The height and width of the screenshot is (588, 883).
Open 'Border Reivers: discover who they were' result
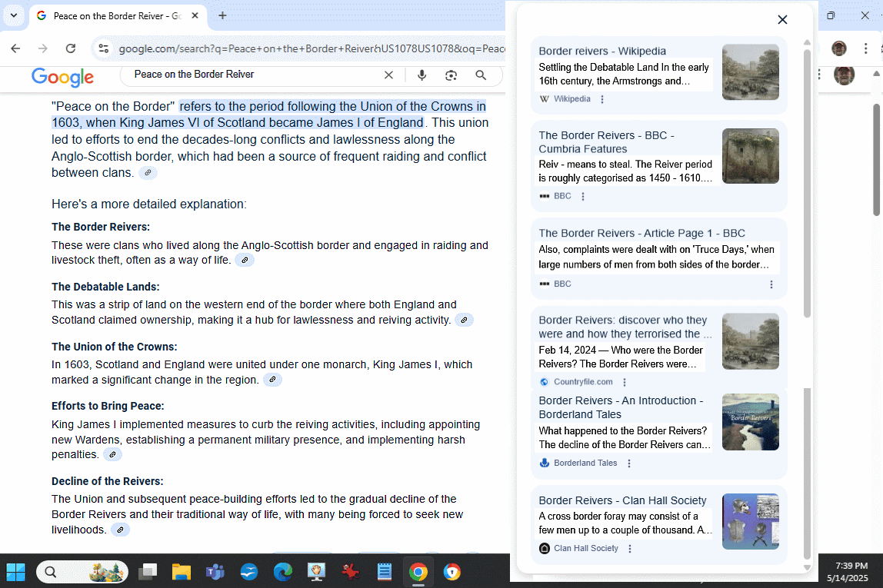625,327
